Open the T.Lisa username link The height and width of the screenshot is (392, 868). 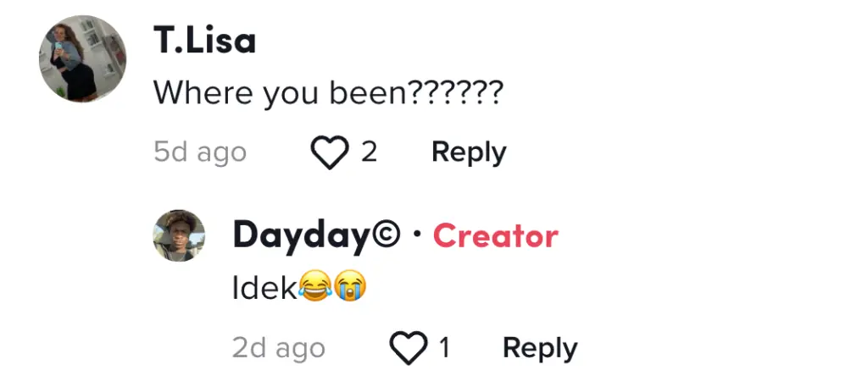(x=204, y=41)
